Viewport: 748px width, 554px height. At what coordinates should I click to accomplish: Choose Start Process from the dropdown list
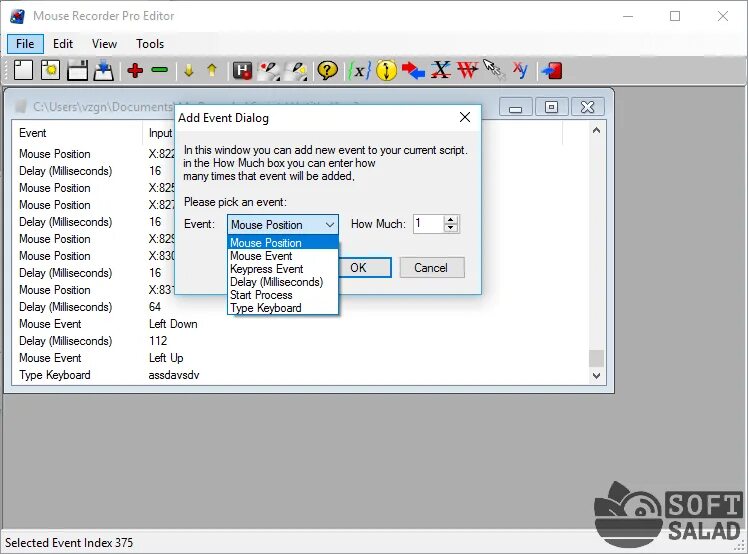coord(283,295)
